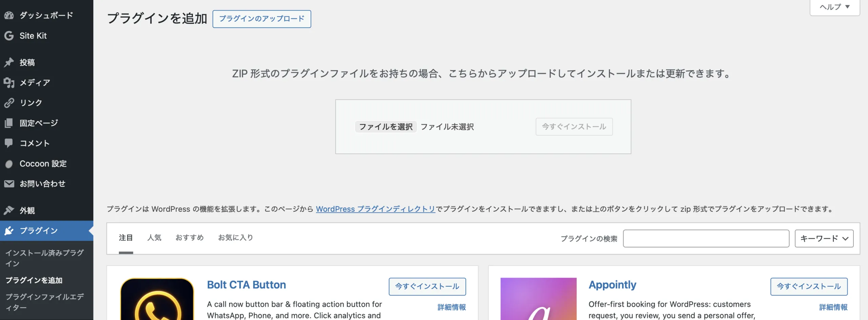Go to インストール済みプラグイン submenu
Viewport: 868px width, 320px height.
coord(44,258)
